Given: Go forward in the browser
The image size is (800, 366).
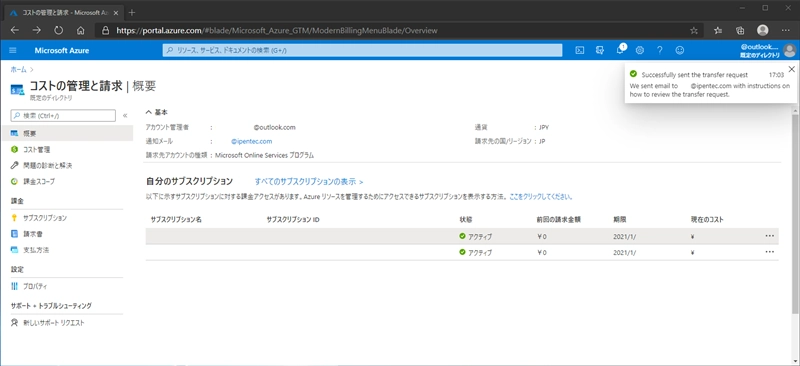Looking at the screenshot, I should 36,30.
